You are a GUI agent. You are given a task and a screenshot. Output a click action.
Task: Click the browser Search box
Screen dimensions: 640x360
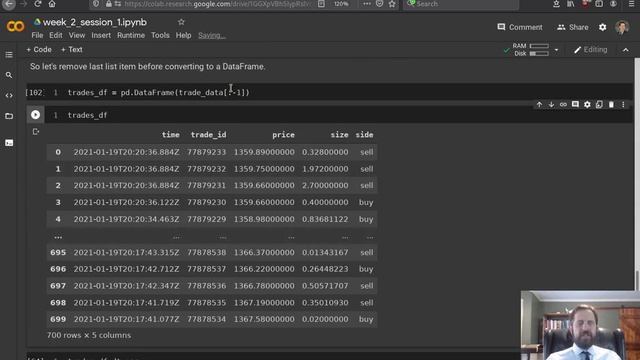[x=461, y=4]
